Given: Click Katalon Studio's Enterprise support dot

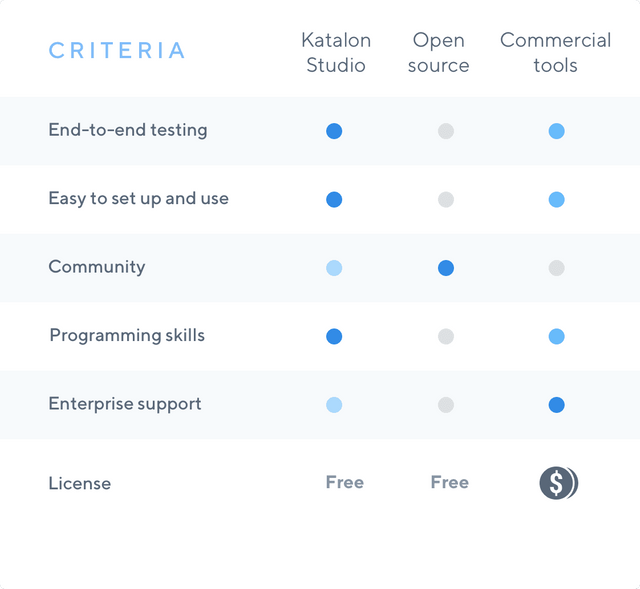Looking at the screenshot, I should (334, 405).
